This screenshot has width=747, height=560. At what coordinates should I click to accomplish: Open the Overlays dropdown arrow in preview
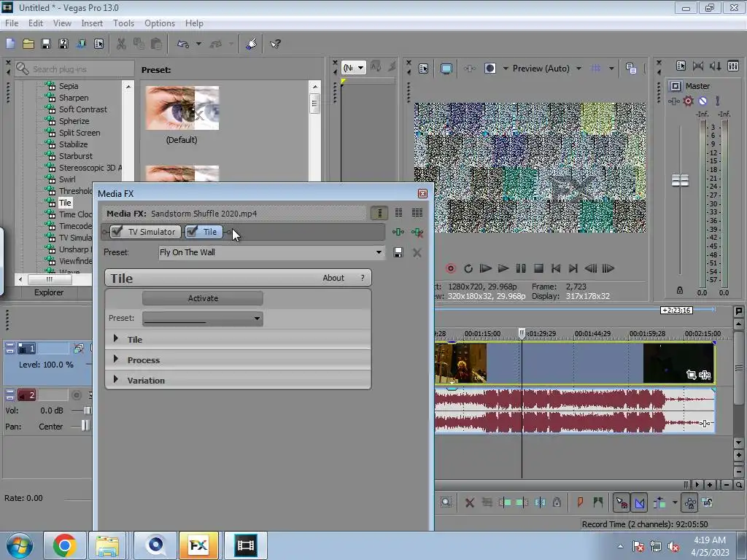[x=611, y=69]
